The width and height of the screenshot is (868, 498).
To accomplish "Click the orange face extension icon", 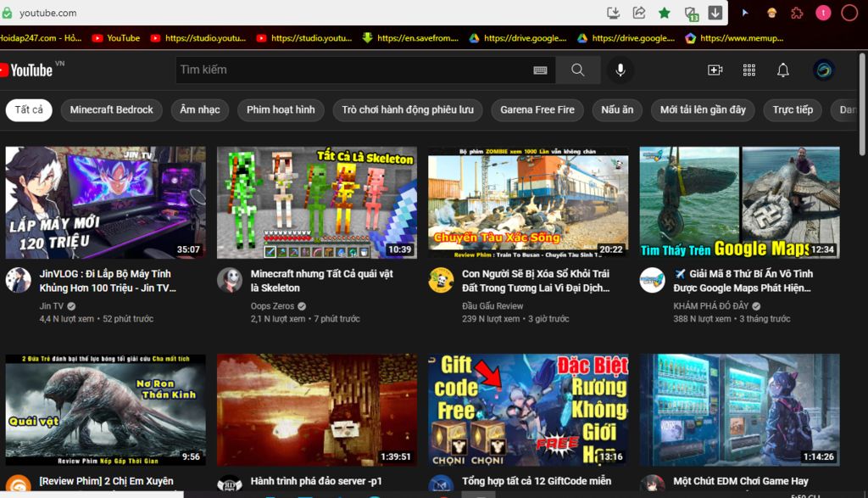I will click(x=771, y=13).
